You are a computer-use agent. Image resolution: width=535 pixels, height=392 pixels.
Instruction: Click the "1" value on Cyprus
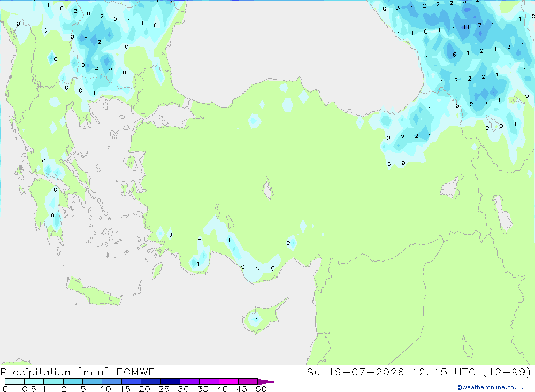tap(257, 320)
